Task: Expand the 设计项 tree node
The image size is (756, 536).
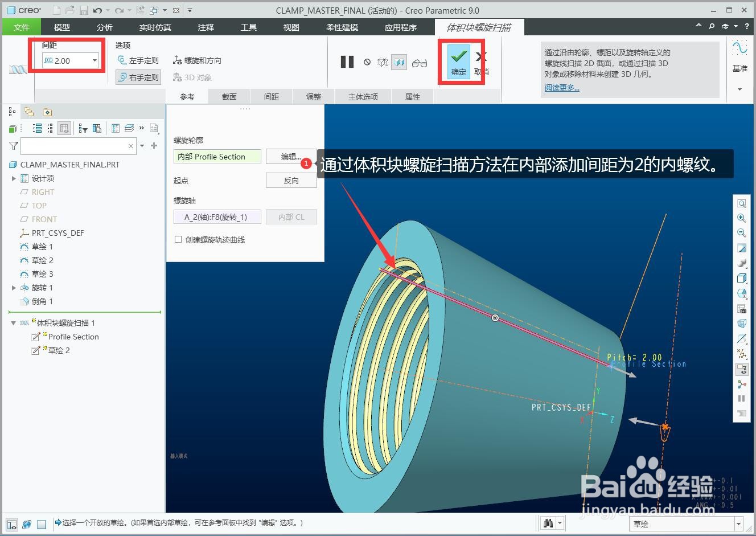Action: point(14,178)
